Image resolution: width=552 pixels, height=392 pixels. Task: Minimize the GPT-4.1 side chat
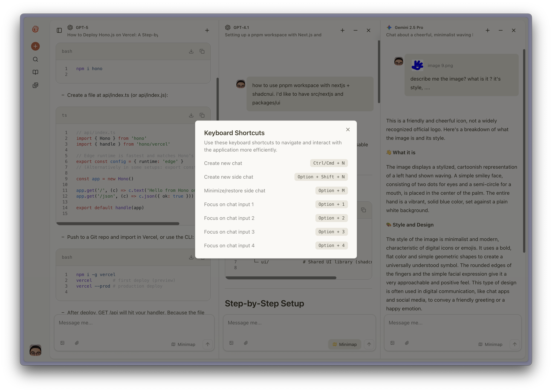point(355,30)
